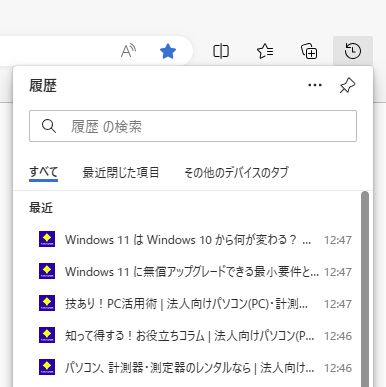Click 12:46 time of '知って得する！' row

pos(338,336)
